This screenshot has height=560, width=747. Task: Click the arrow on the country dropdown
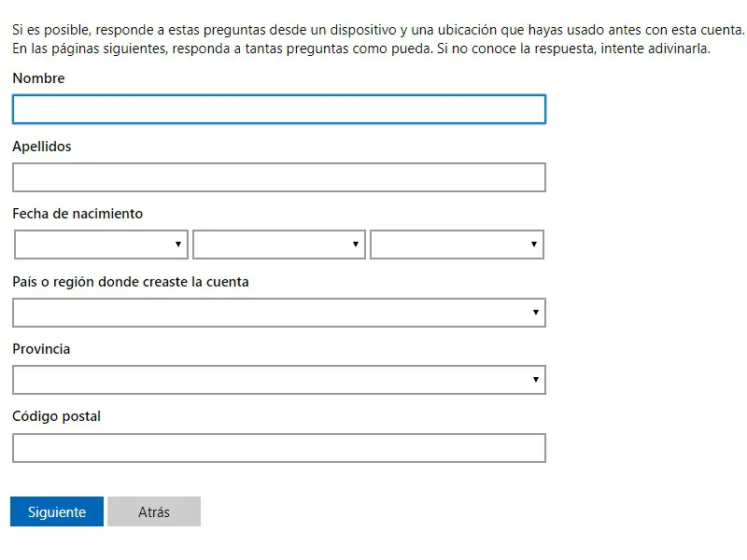click(x=535, y=313)
